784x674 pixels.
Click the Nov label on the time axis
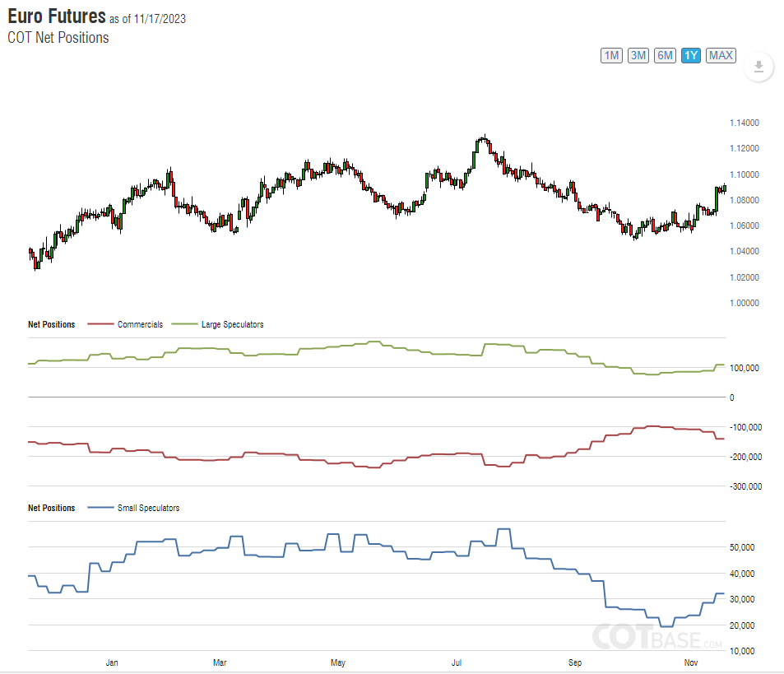coord(692,662)
